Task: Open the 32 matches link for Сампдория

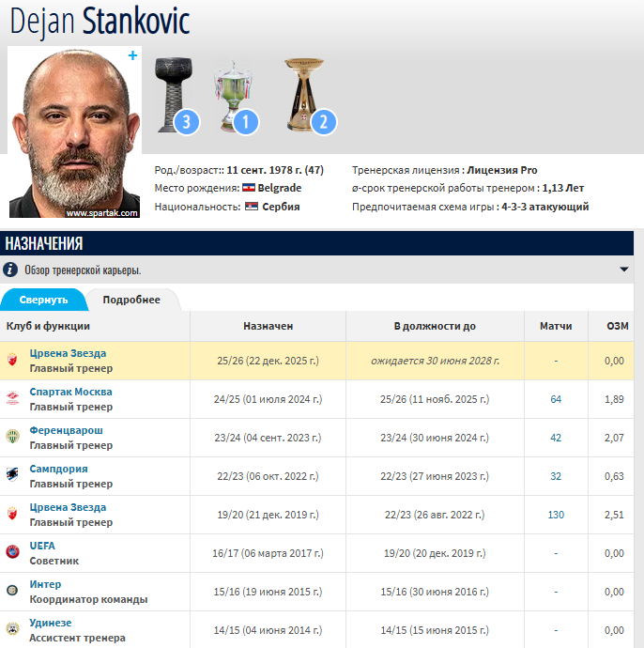Action: pyautogui.click(x=556, y=476)
